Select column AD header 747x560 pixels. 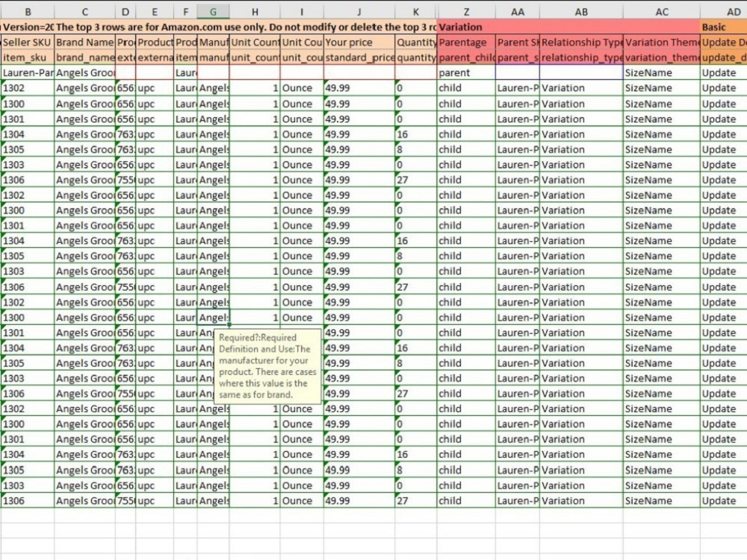(x=724, y=12)
